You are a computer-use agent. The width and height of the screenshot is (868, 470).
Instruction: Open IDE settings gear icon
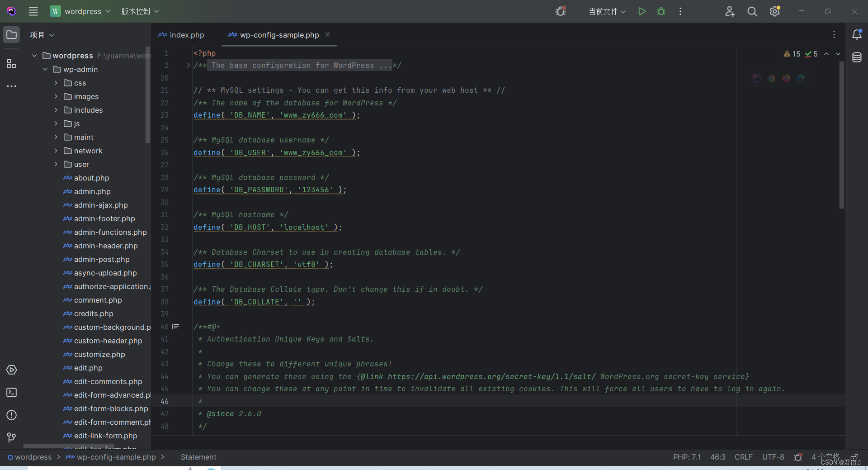tap(775, 11)
